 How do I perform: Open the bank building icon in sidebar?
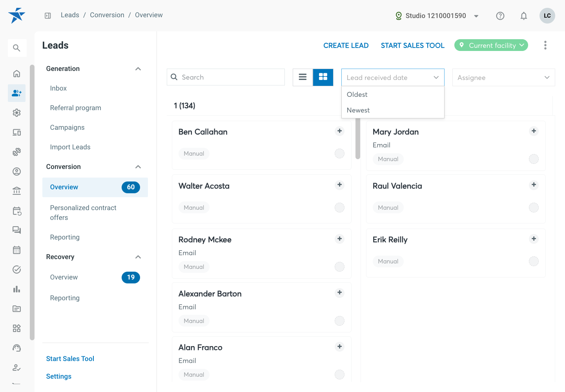[16, 191]
